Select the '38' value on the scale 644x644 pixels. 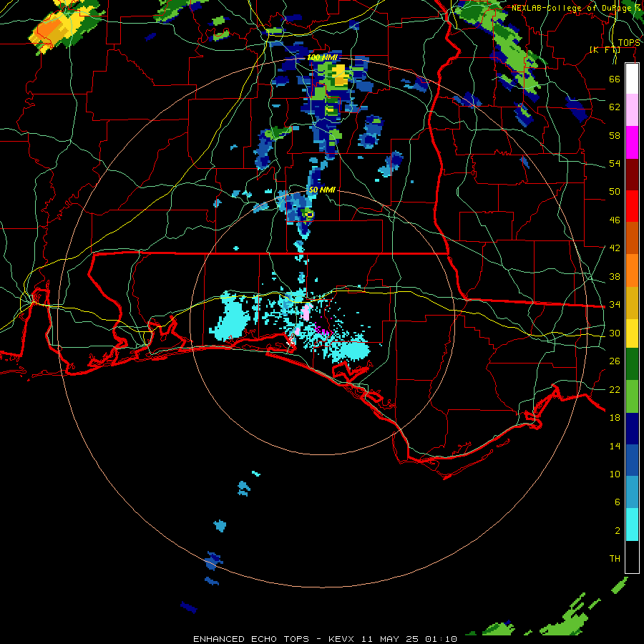pos(615,276)
